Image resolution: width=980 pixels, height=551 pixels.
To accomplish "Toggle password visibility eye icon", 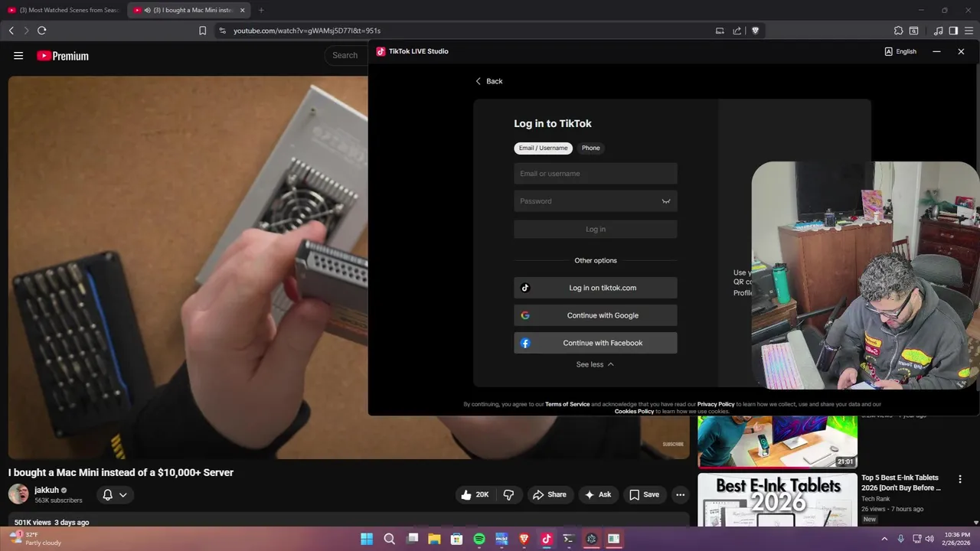I will (x=666, y=201).
